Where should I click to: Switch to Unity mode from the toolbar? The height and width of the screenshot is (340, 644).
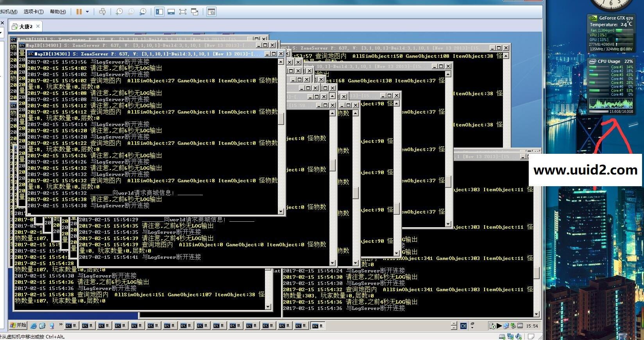[195, 12]
